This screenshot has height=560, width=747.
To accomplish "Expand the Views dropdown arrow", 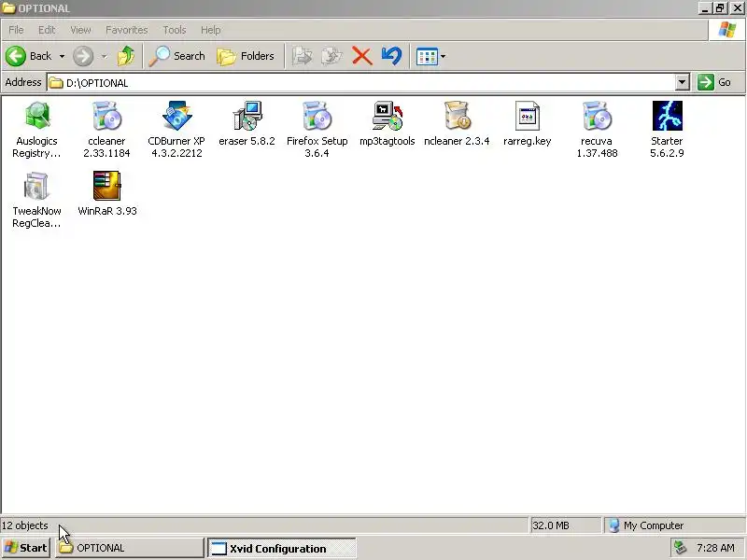I will click(443, 57).
